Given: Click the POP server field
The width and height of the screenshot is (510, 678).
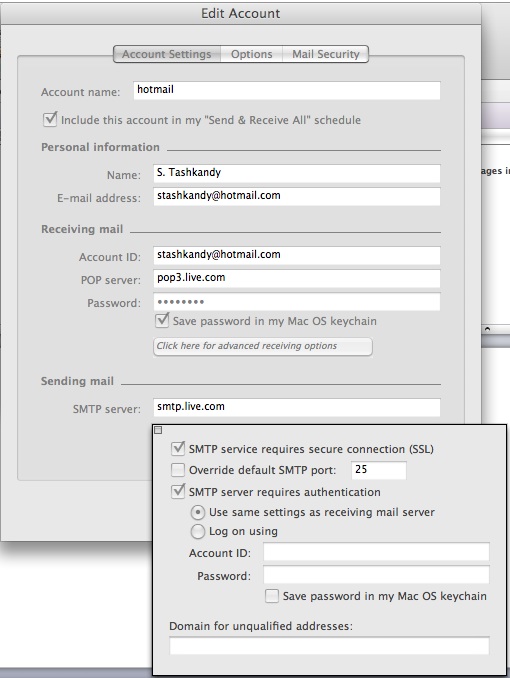Looking at the screenshot, I should (x=297, y=278).
